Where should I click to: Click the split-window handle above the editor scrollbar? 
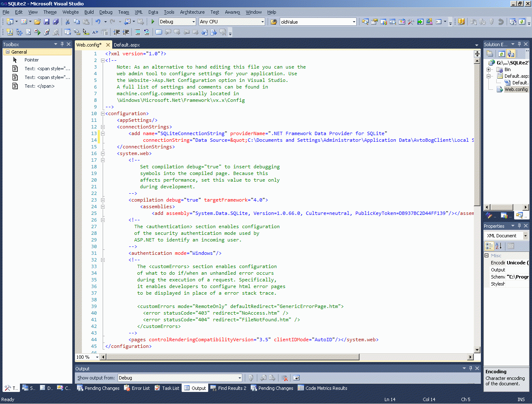pos(477,54)
